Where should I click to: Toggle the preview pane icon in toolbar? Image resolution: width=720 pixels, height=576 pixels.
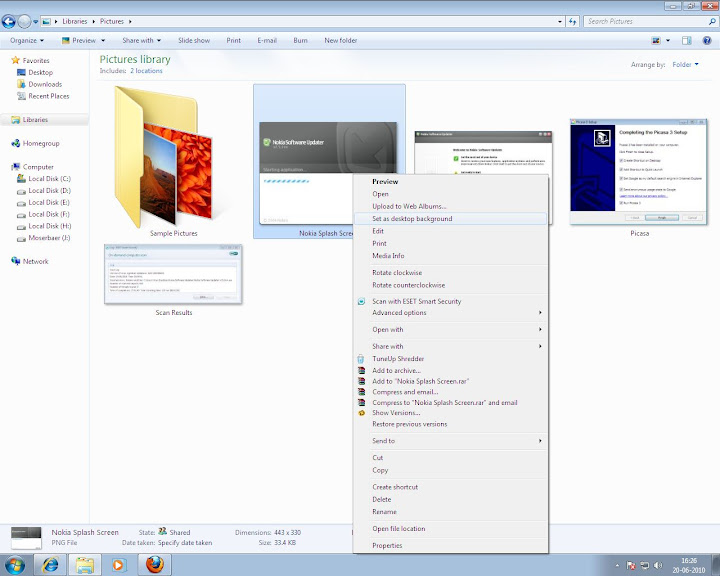click(688, 41)
